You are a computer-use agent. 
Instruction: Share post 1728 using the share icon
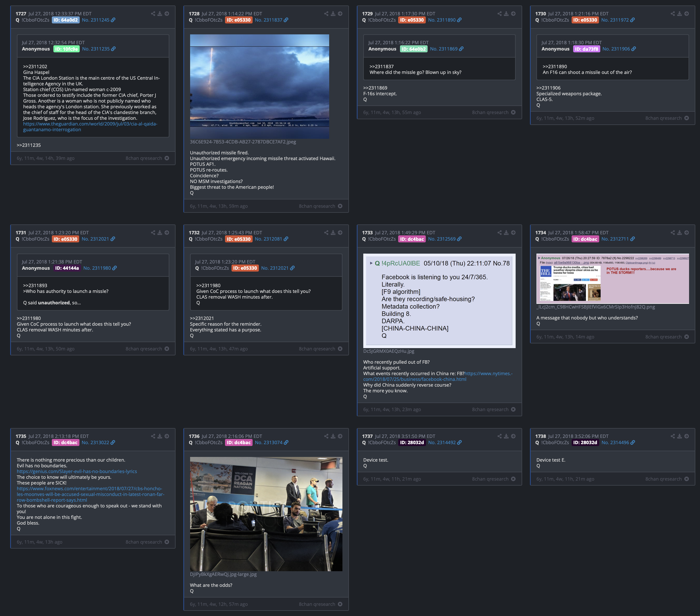[x=326, y=14]
